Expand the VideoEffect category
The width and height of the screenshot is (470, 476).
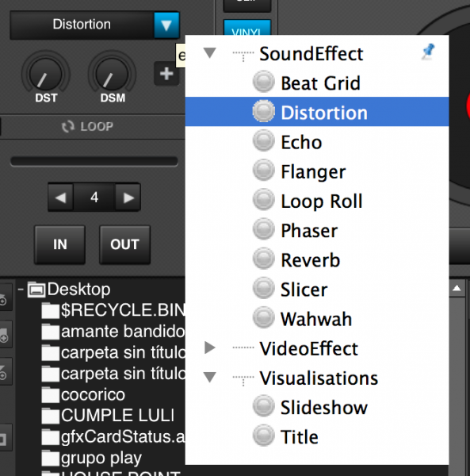tap(210, 348)
